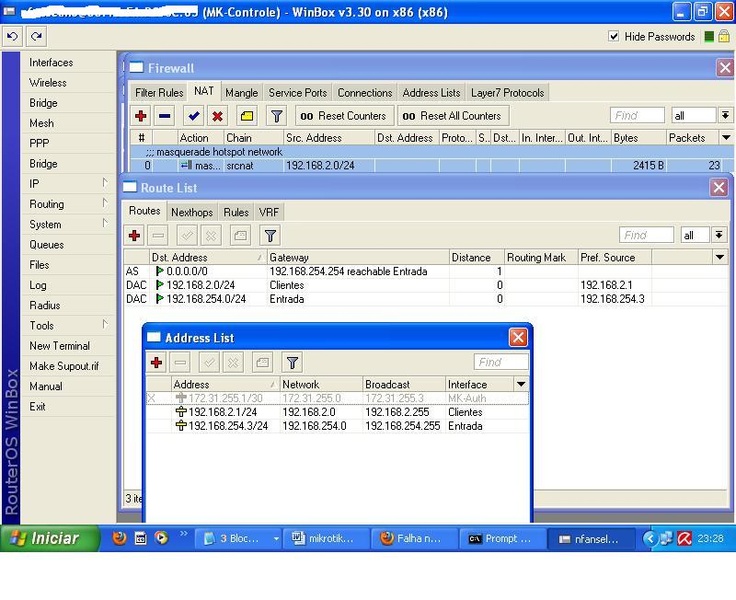Viewport: 736px width, 600px height.
Task: Switch to the Mangle tab
Action: coord(241,93)
